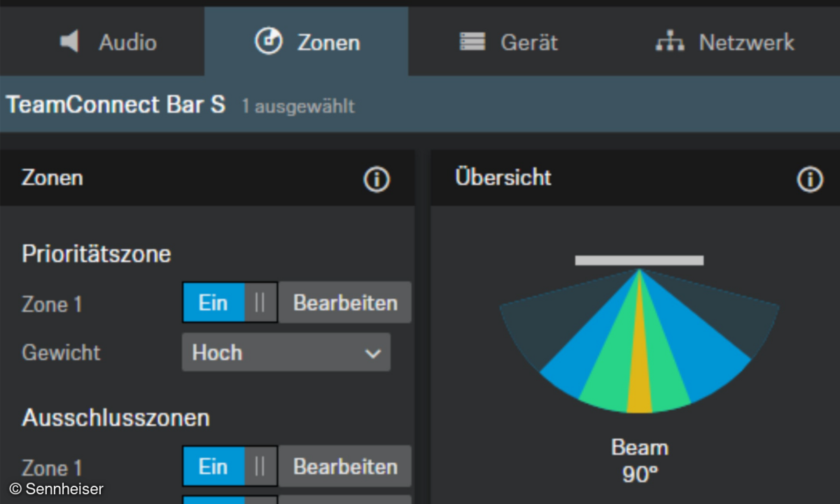Switch to the Gerät tab
840x504 pixels.
pyautogui.click(x=509, y=42)
